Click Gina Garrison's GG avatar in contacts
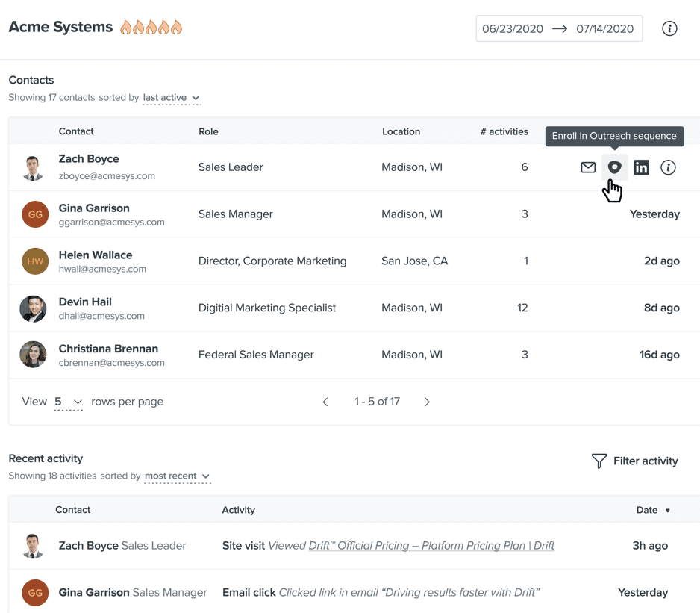700x613 pixels. (35, 214)
